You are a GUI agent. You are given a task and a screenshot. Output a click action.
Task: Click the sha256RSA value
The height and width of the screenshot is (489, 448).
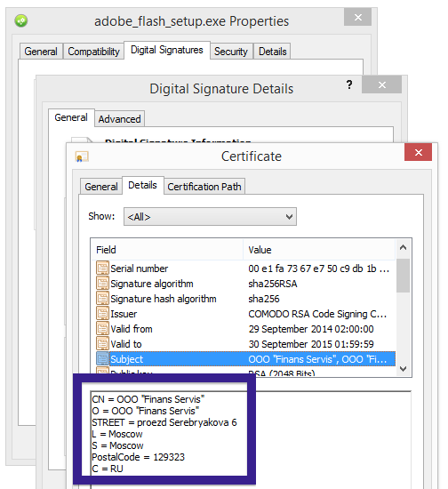point(273,284)
